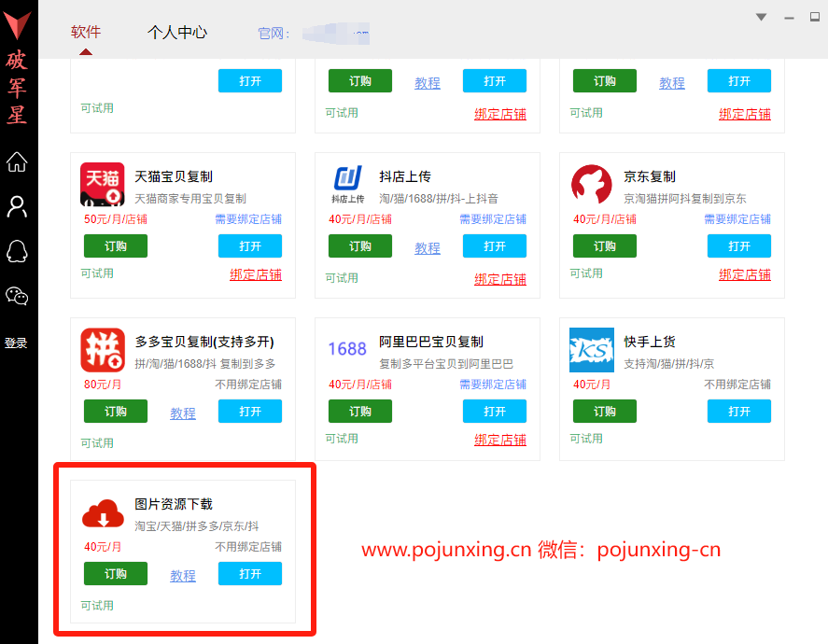Select the 天猫 app icon
This screenshot has height=644, width=828.
[x=103, y=184]
